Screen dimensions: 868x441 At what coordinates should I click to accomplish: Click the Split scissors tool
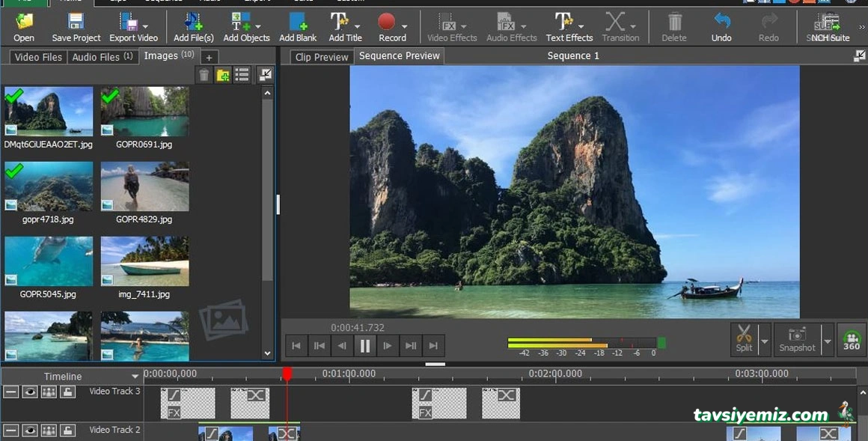[x=744, y=338]
